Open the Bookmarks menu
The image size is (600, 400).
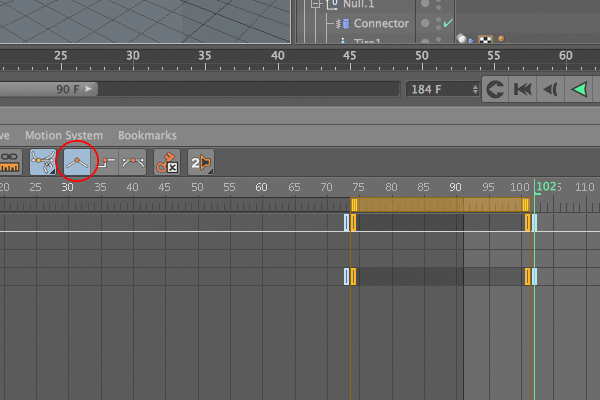[x=147, y=136]
